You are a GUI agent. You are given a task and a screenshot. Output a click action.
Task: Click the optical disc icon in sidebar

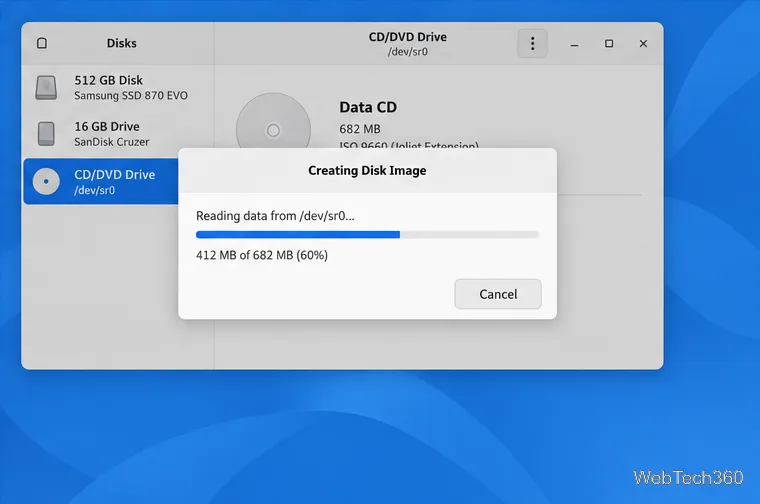(x=46, y=182)
